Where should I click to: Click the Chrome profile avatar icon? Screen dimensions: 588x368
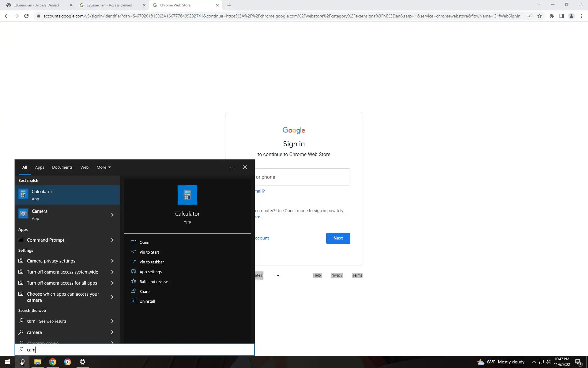(571, 16)
